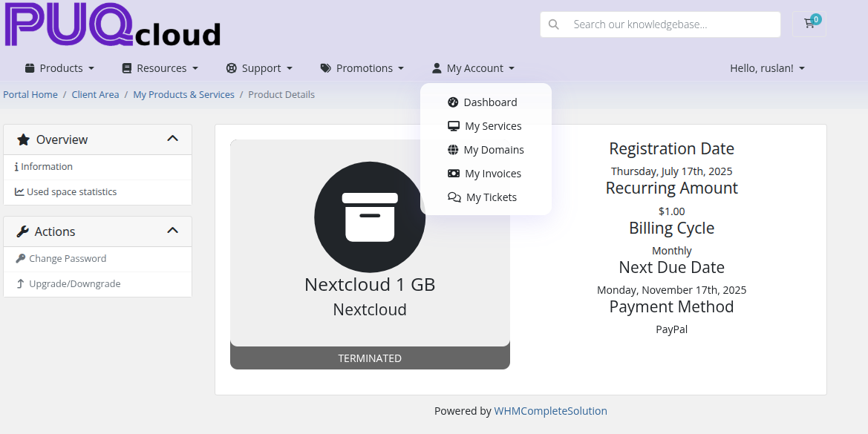The height and width of the screenshot is (434, 868).
Task: Click the My Domains globe icon
Action: pos(453,150)
